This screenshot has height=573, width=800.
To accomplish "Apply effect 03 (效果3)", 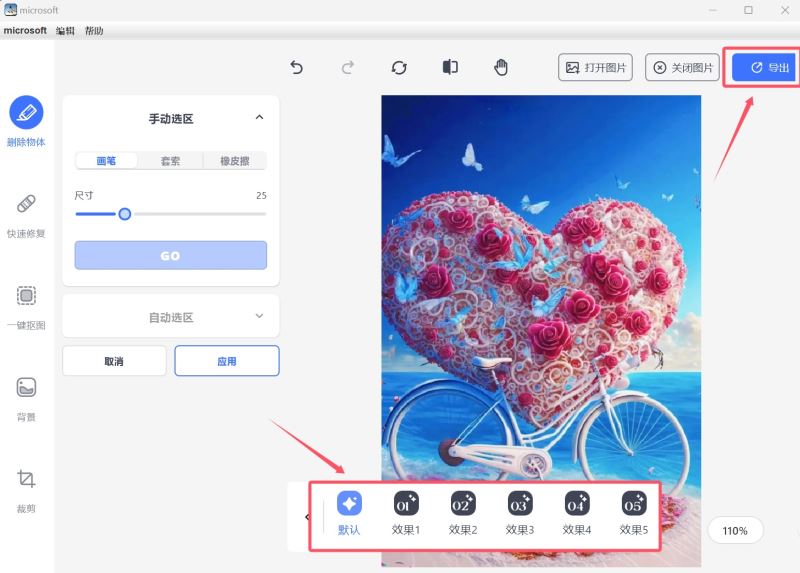I will 520,513.
